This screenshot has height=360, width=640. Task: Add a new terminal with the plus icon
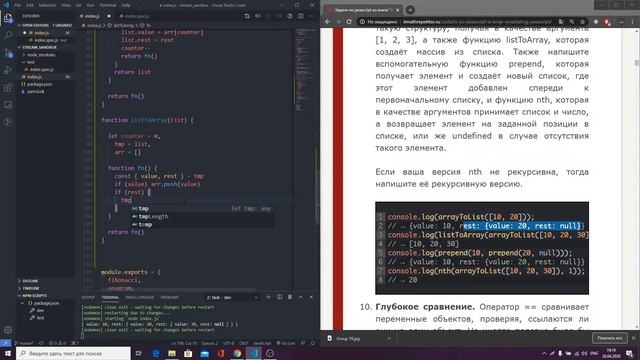268,297
